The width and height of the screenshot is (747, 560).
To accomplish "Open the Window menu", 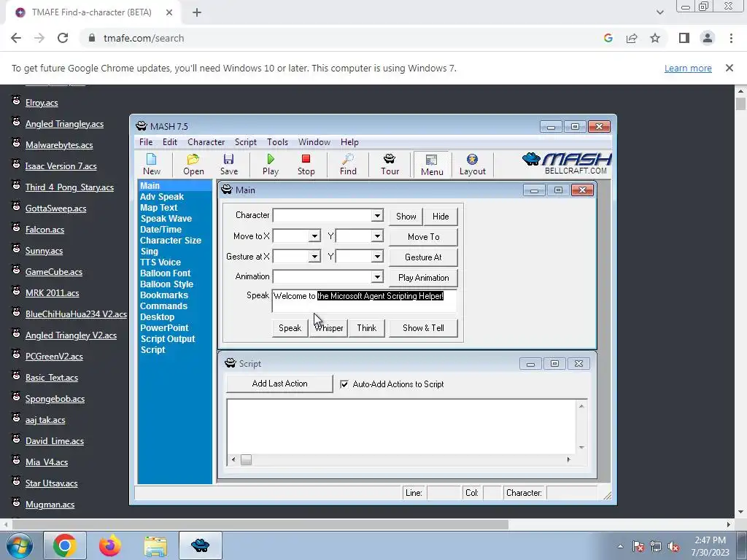I will click(314, 142).
